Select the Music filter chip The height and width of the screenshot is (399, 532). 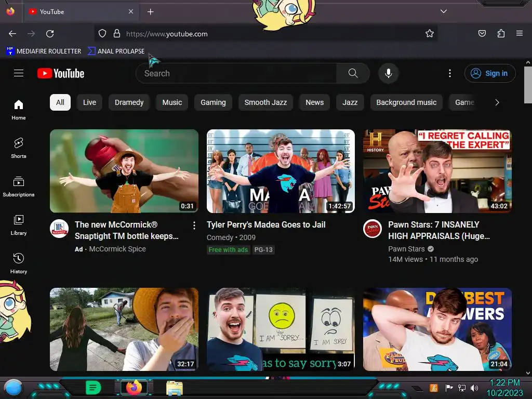pyautogui.click(x=172, y=102)
